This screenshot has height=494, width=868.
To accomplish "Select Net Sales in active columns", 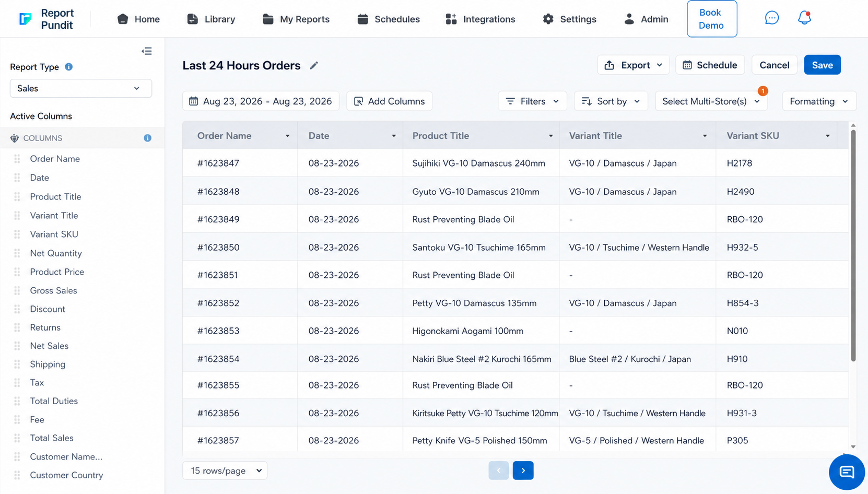I will (x=49, y=346).
